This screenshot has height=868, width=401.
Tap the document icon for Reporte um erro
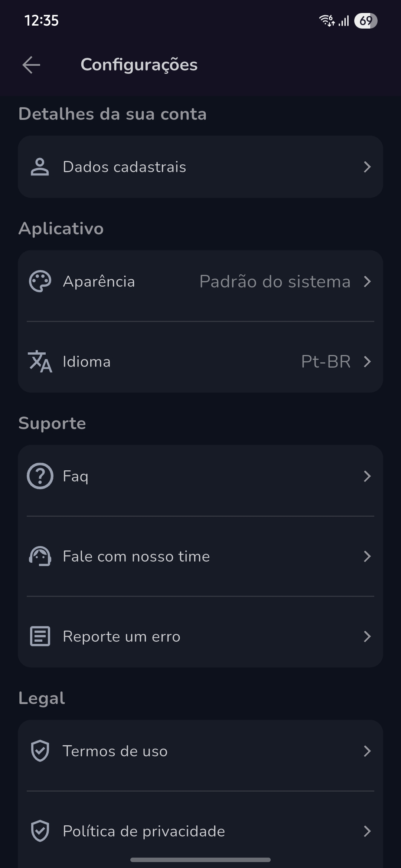[40, 637]
